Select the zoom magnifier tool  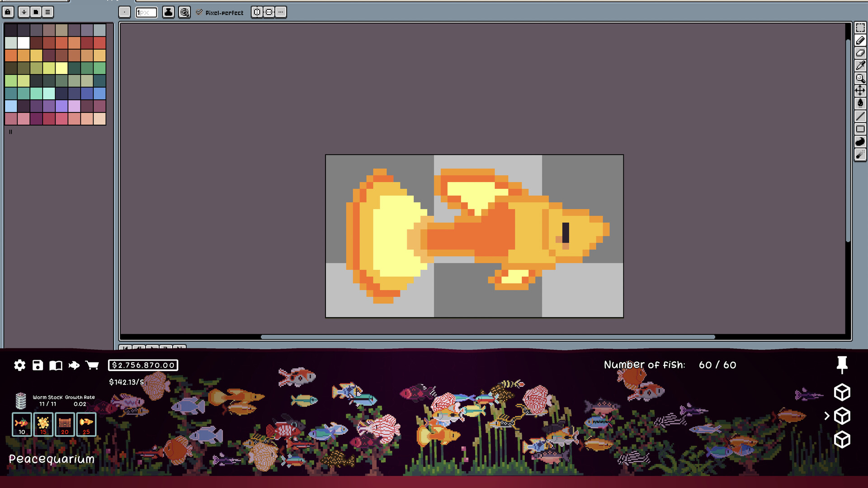point(860,78)
